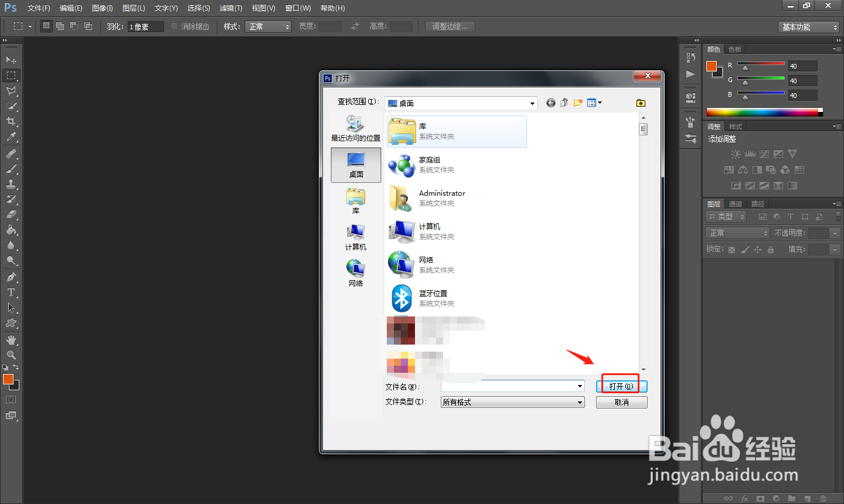Choose Subtract from selection mode
This screenshot has height=504, width=844.
(74, 26)
